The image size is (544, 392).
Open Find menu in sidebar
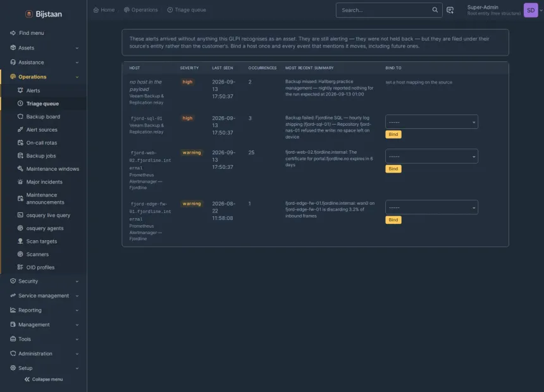tap(27, 33)
